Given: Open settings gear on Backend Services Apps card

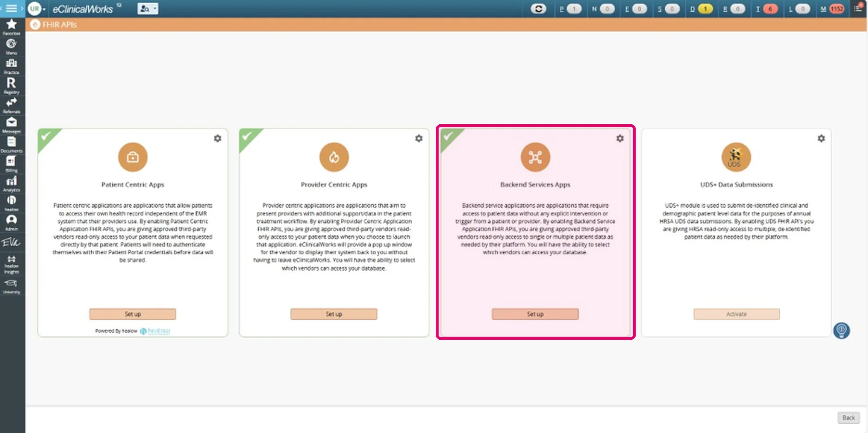Looking at the screenshot, I should [x=620, y=138].
